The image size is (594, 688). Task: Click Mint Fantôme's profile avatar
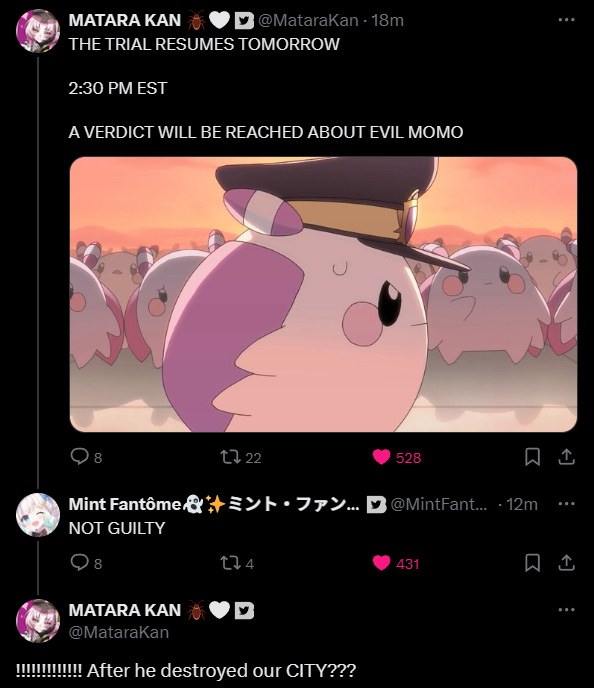tap(38, 515)
